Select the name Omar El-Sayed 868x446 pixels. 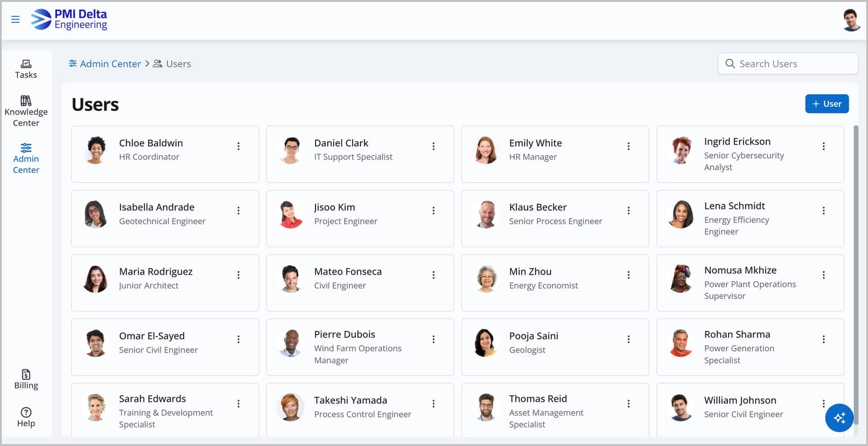152,336
